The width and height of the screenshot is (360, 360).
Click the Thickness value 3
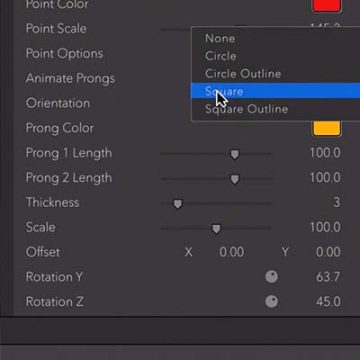point(337,202)
